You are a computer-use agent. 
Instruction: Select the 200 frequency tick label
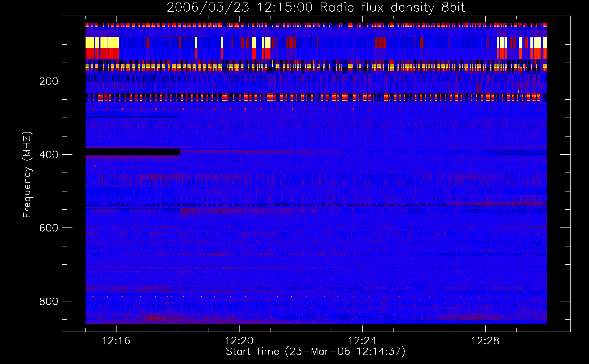point(49,81)
